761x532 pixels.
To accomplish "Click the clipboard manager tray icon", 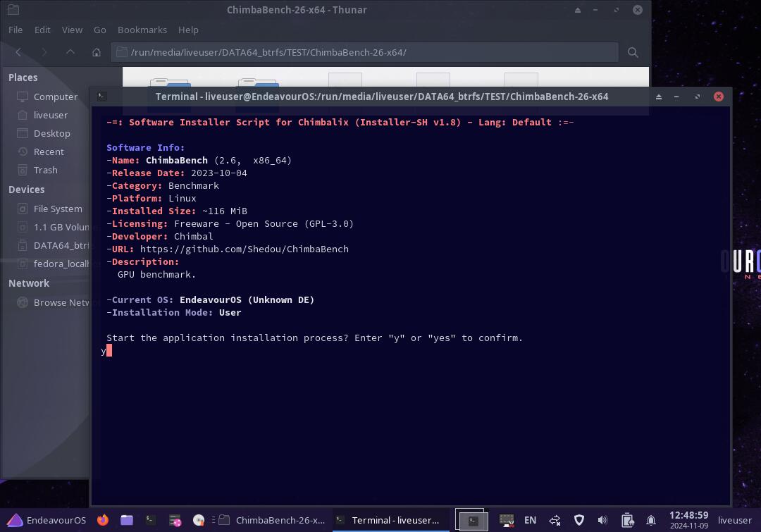I will point(627,520).
